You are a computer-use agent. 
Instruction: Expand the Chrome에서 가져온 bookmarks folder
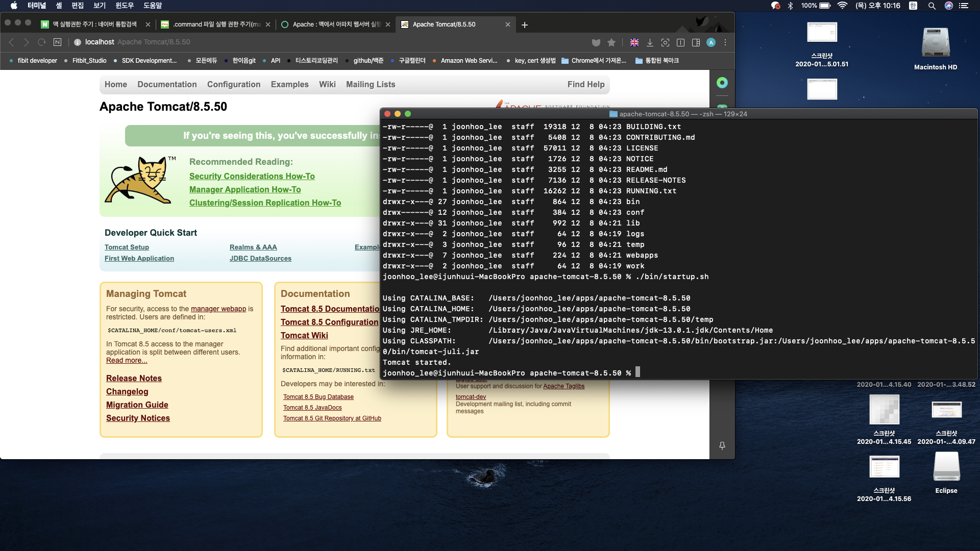[594, 60]
